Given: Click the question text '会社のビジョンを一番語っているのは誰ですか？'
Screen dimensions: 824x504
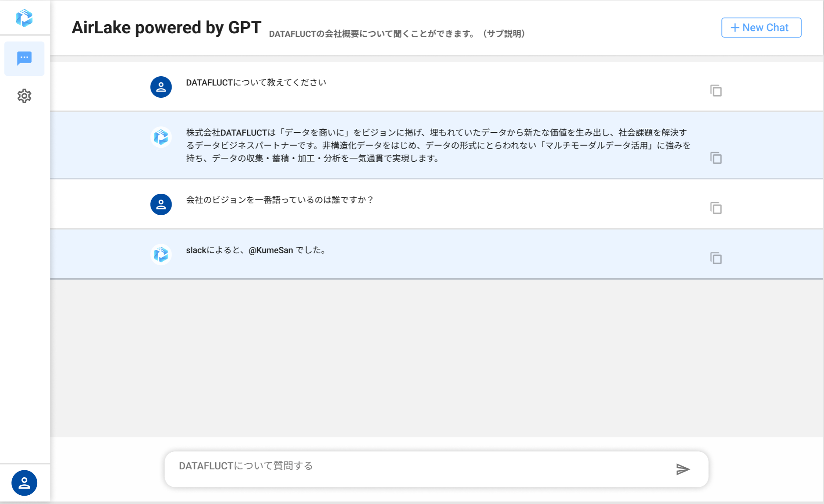Looking at the screenshot, I should (x=280, y=200).
